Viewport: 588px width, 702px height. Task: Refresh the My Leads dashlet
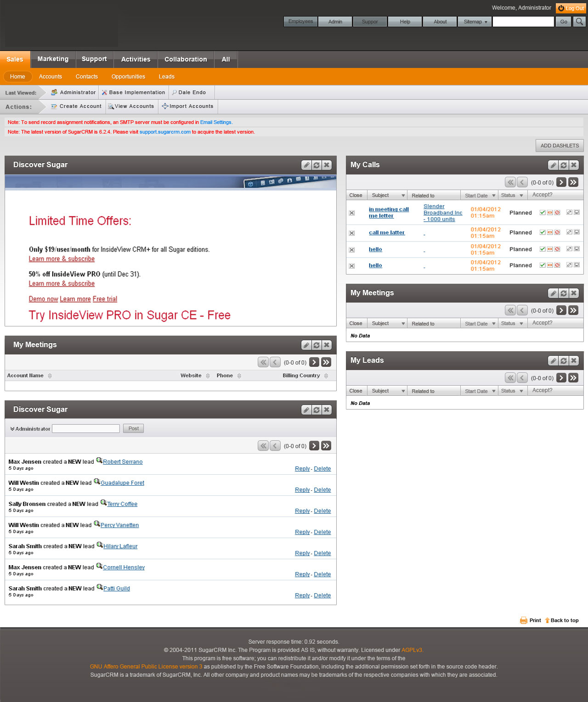[x=563, y=361]
